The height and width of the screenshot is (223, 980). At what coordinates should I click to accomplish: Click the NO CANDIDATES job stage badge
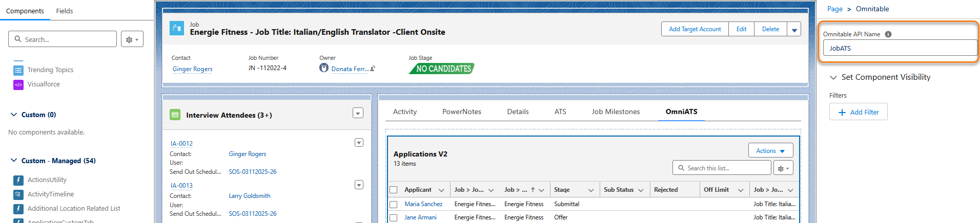pyautogui.click(x=442, y=69)
